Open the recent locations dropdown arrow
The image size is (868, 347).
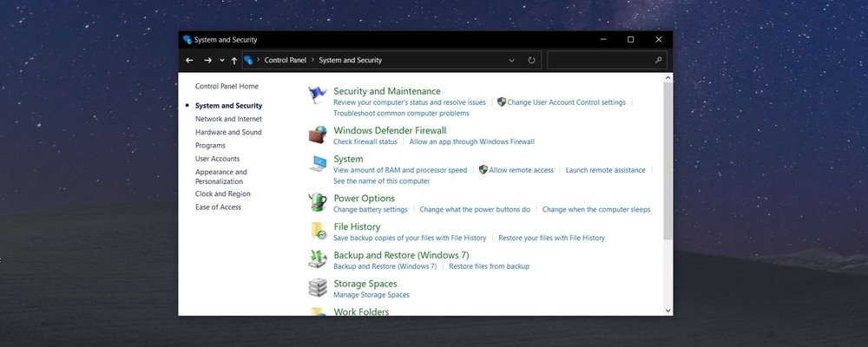point(222,61)
